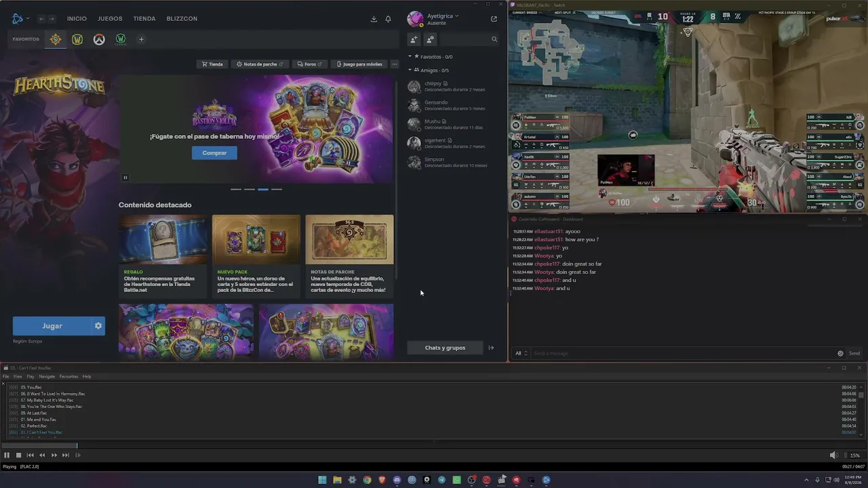Open the REGALO featured content card
The height and width of the screenshot is (488, 868).
click(163, 256)
